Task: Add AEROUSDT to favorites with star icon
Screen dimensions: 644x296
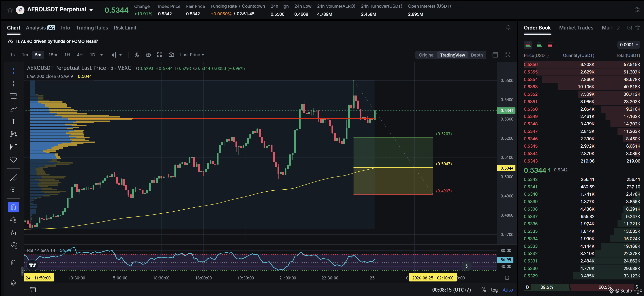Action: (x=10, y=10)
